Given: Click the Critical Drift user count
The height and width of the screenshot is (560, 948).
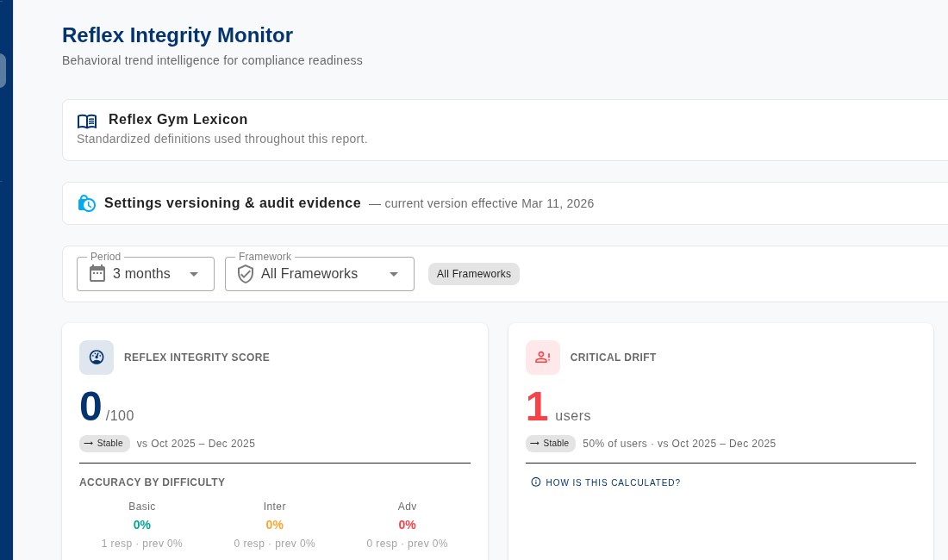Looking at the screenshot, I should pos(537,408).
